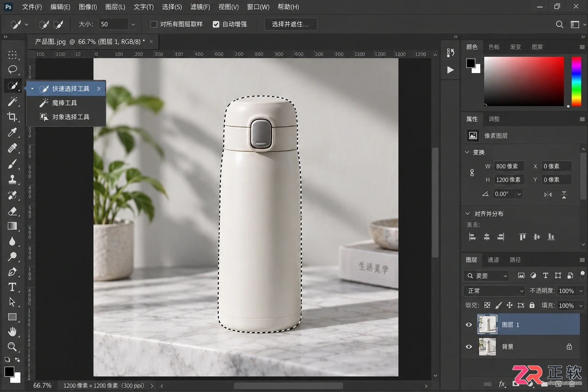
Task: Select the Pen tool
Action: pos(13,272)
